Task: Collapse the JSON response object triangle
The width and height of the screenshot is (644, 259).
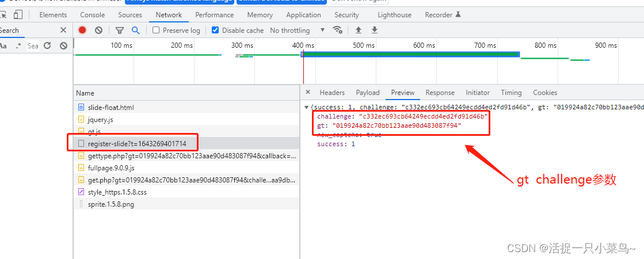Action: (307, 108)
